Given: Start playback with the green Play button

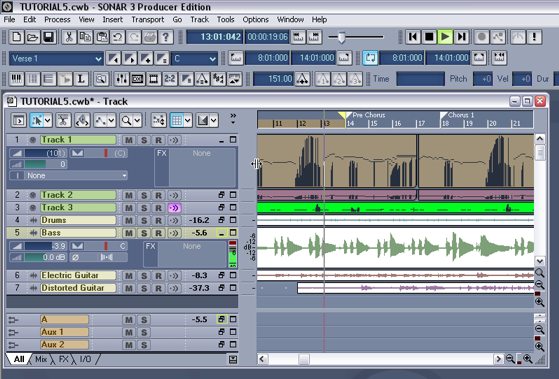Looking at the screenshot, I should click(445, 37).
